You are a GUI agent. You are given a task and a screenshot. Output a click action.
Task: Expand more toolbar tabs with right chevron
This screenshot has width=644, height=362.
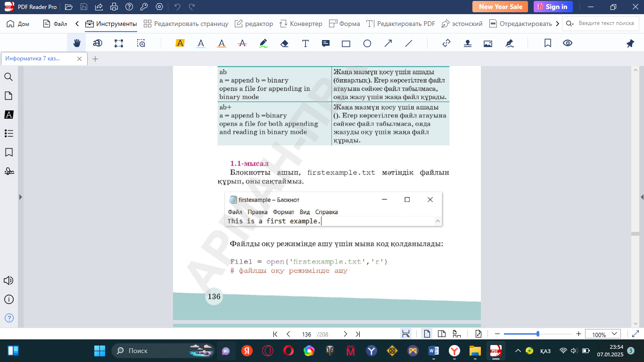[558, 24]
